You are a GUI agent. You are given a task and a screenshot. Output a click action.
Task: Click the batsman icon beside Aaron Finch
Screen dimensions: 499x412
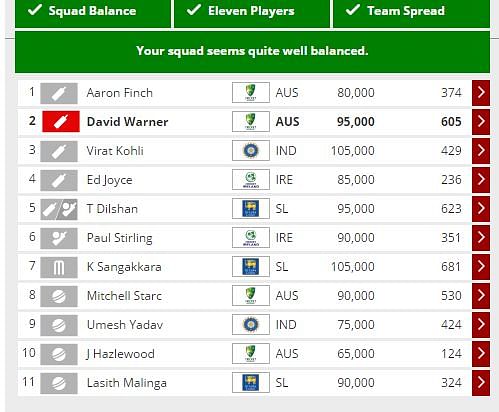[59, 93]
